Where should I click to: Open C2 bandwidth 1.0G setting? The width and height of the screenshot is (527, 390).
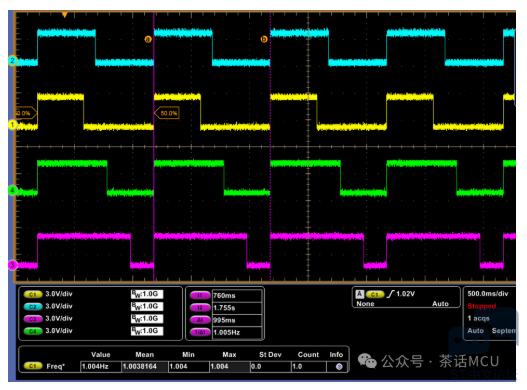[147, 306]
